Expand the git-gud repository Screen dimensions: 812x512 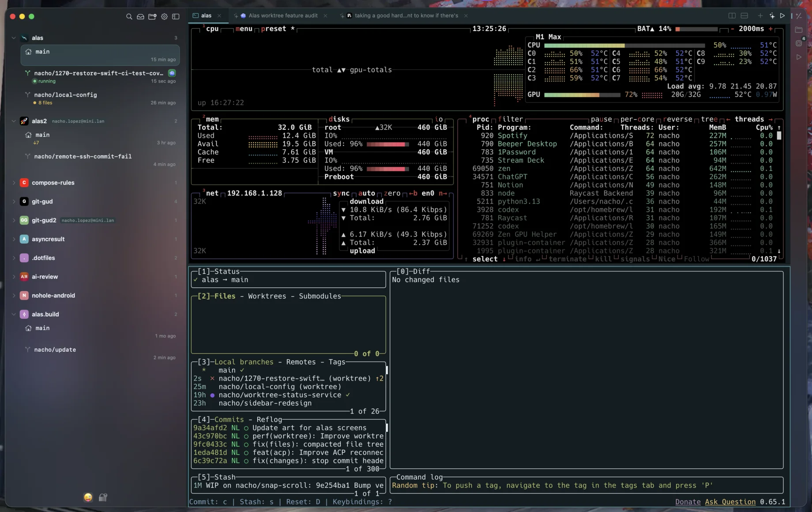(14, 202)
